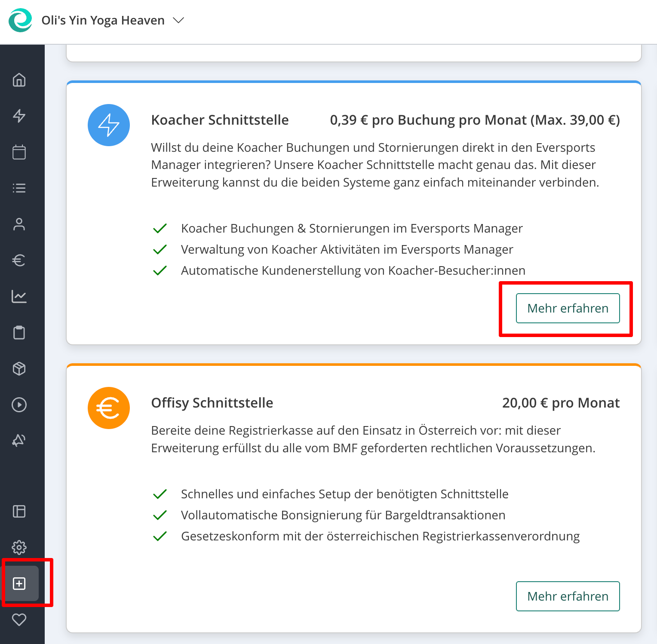Open the customers person icon in sidebar

19,224
